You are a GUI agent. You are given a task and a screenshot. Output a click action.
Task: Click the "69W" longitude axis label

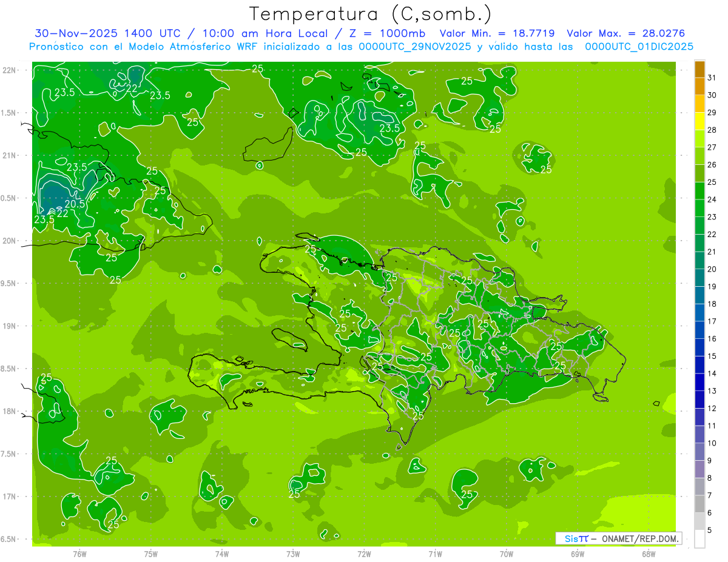578,554
